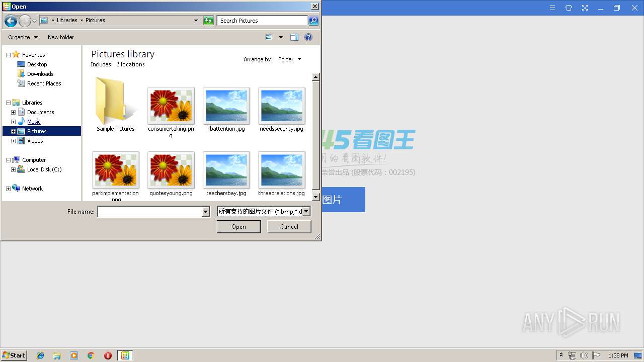Screen dimensions: 644x362
Task: Collapse the Computer tree group
Action: coord(8,160)
